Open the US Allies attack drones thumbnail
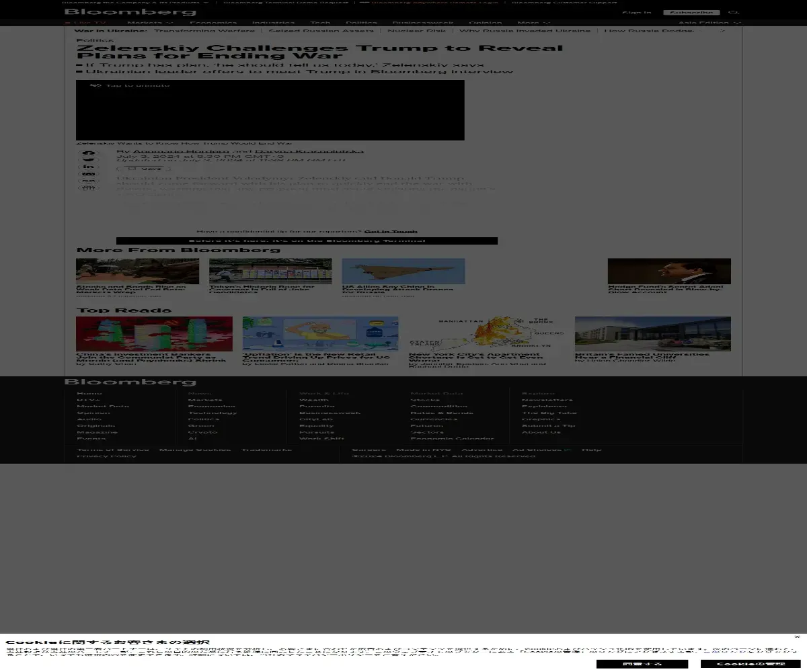The height and width of the screenshot is (672, 807). coord(403,271)
